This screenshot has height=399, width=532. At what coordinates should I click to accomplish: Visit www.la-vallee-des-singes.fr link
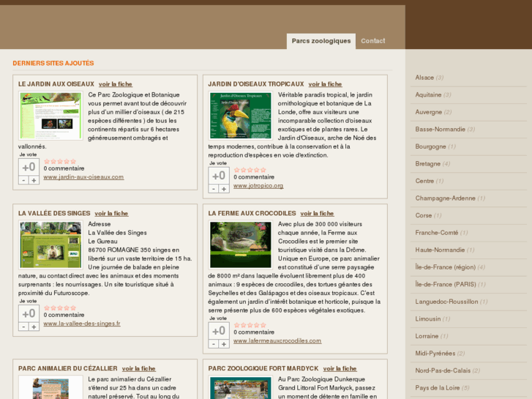coord(82,324)
